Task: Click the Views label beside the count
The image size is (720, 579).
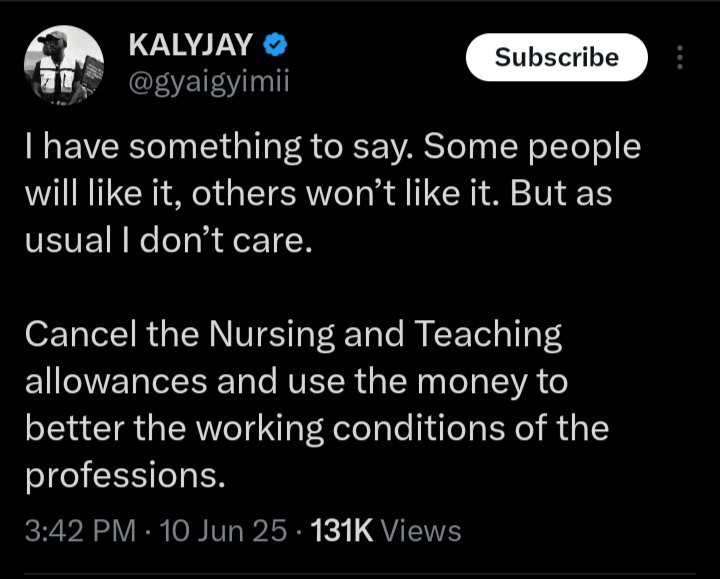Action: [x=421, y=530]
